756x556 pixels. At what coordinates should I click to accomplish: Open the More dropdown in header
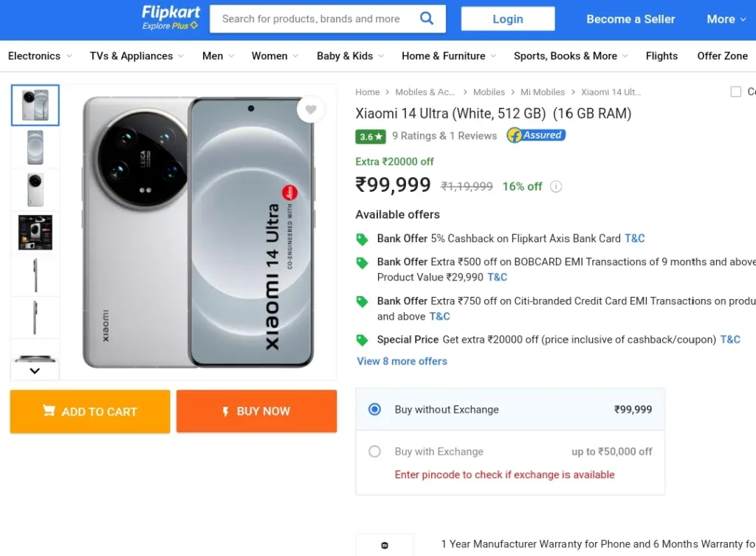pyautogui.click(x=726, y=19)
